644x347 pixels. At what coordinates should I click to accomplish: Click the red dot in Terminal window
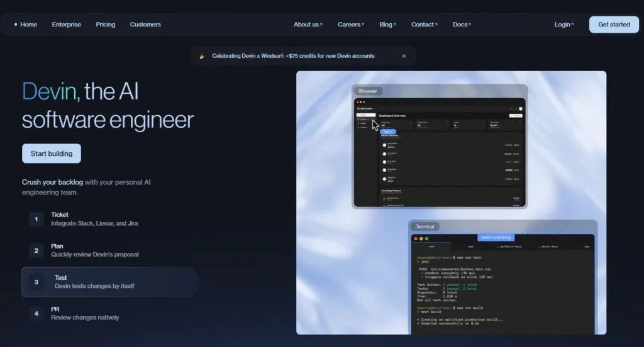pyautogui.click(x=416, y=239)
